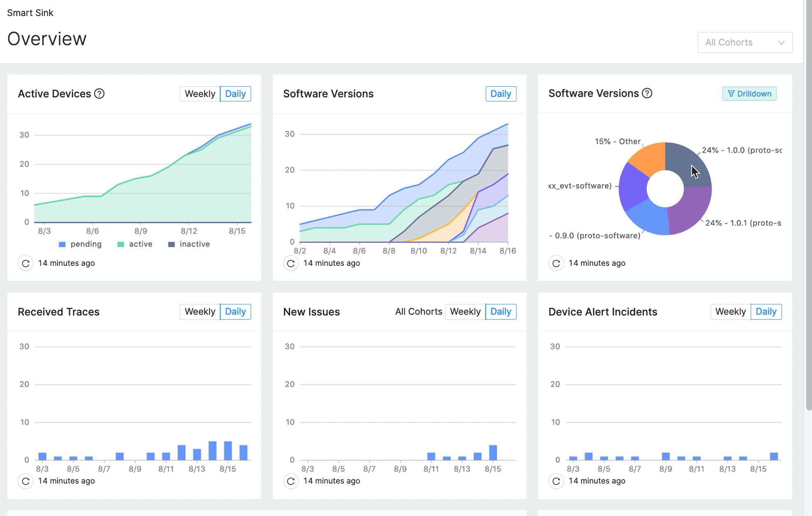Screen dimensions: 812x516
Task: Refresh the Active Devices chart
Action: click(25, 263)
